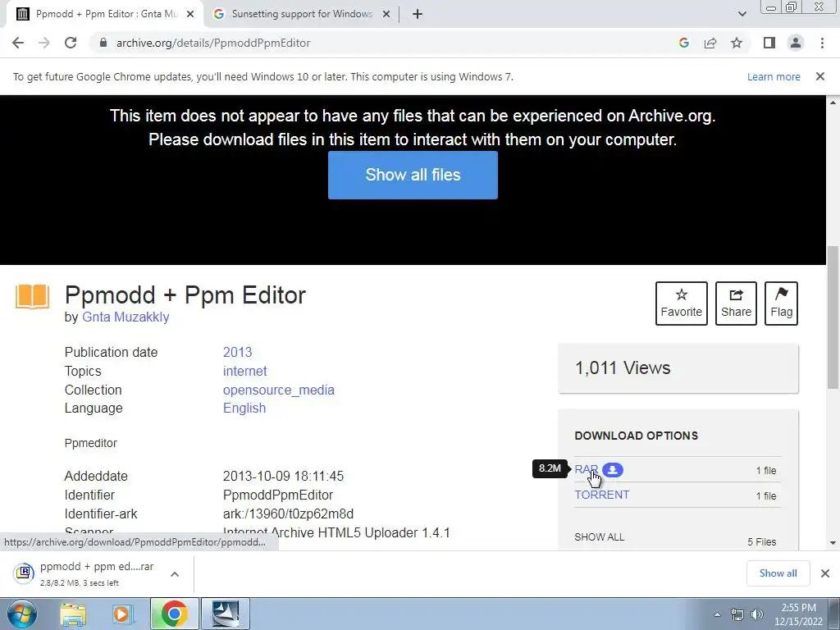Dismiss the Windows 7 update infobar
Screen dimensions: 840x630
[x=820, y=76]
